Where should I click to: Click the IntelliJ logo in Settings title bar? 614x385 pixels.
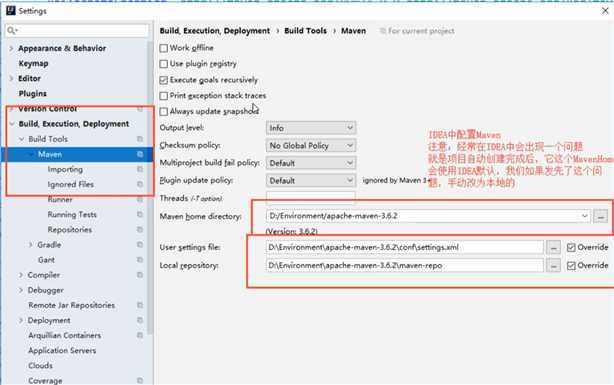click(x=11, y=10)
